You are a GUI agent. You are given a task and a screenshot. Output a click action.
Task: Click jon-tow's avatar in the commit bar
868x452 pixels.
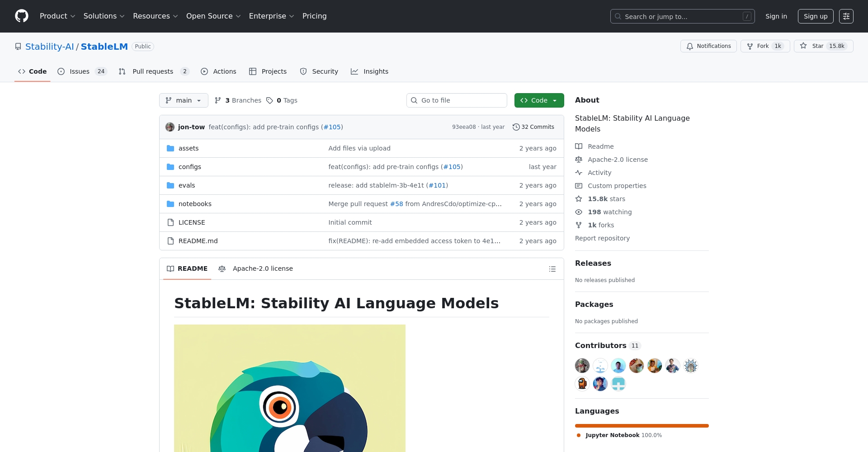[170, 127]
